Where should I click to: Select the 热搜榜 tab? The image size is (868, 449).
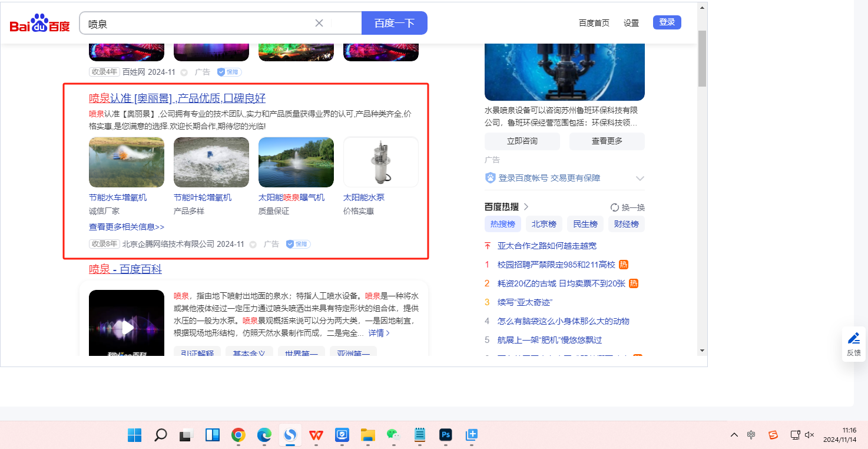[x=503, y=224]
